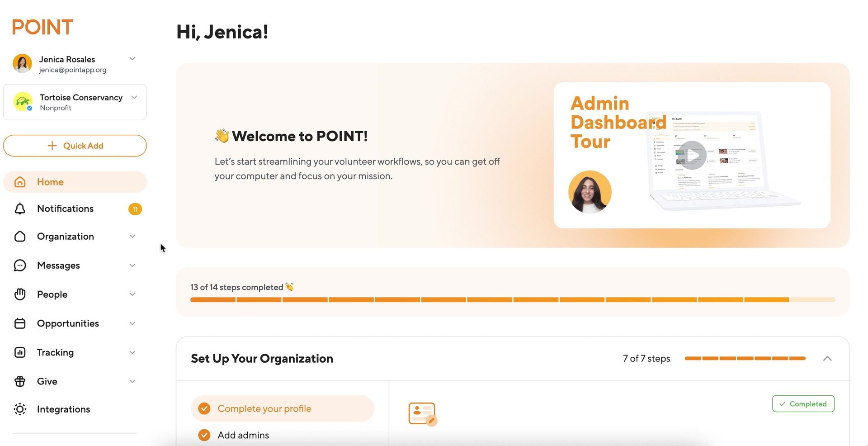
Task: Click the checkmark beside Complete your profile
Action: click(x=204, y=408)
